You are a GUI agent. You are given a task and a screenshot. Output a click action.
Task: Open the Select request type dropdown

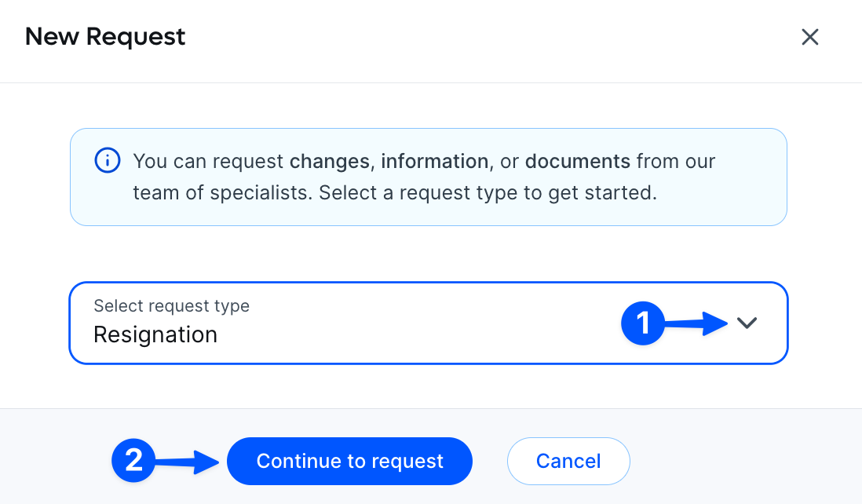click(428, 323)
